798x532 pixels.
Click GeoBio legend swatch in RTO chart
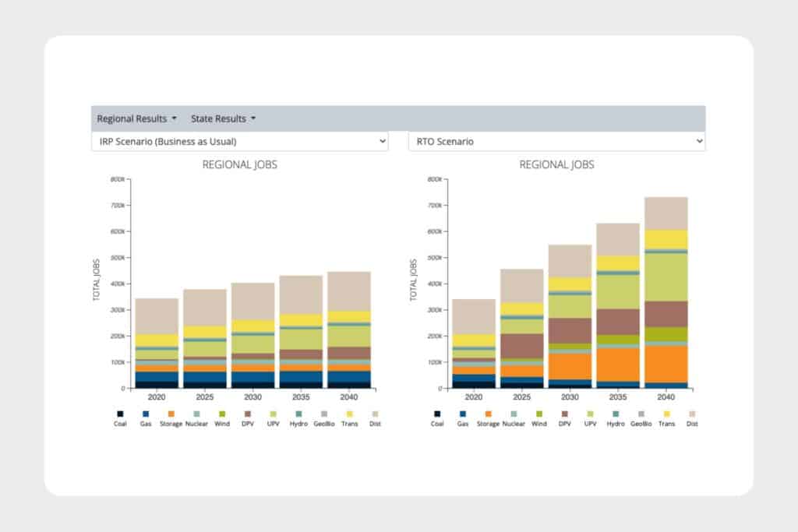click(x=641, y=414)
